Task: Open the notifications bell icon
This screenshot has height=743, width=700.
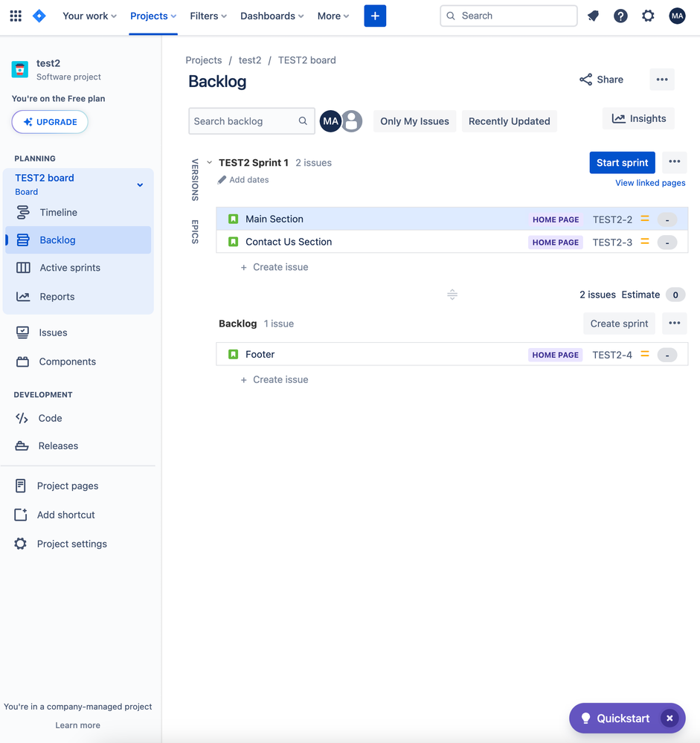Action: pyautogui.click(x=593, y=16)
